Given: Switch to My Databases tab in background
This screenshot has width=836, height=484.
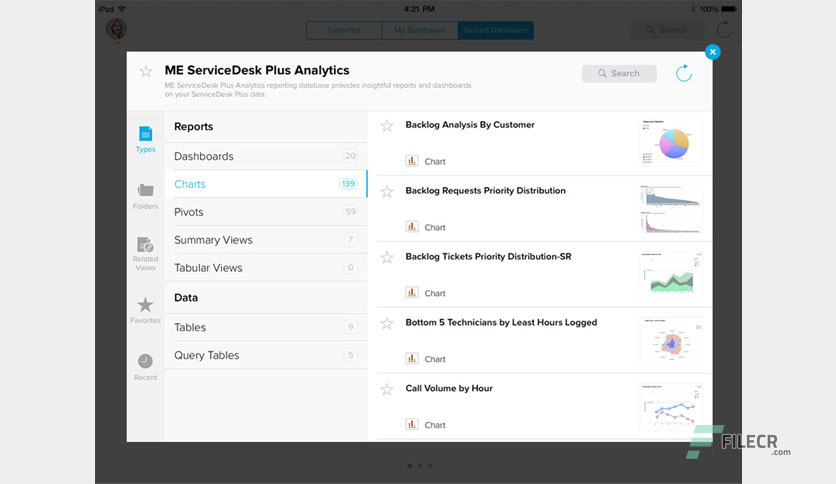Looking at the screenshot, I should click(420, 30).
